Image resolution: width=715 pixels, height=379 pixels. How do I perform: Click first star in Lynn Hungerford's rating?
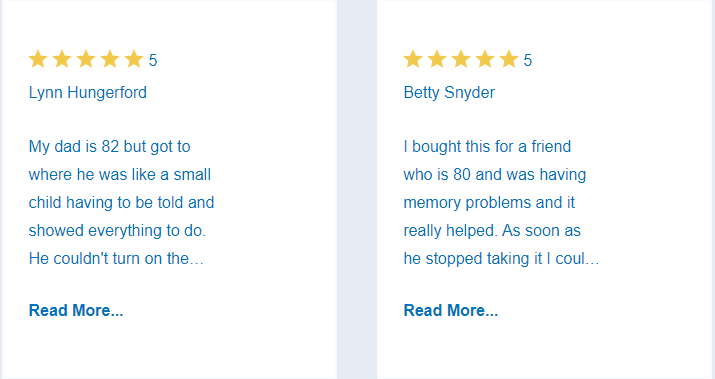tap(38, 59)
